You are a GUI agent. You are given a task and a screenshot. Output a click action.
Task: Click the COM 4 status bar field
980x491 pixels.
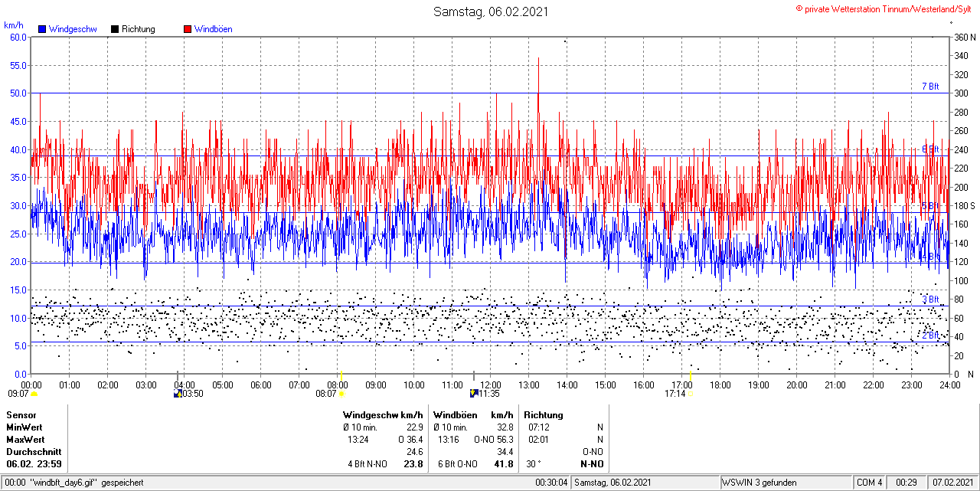coord(870,483)
